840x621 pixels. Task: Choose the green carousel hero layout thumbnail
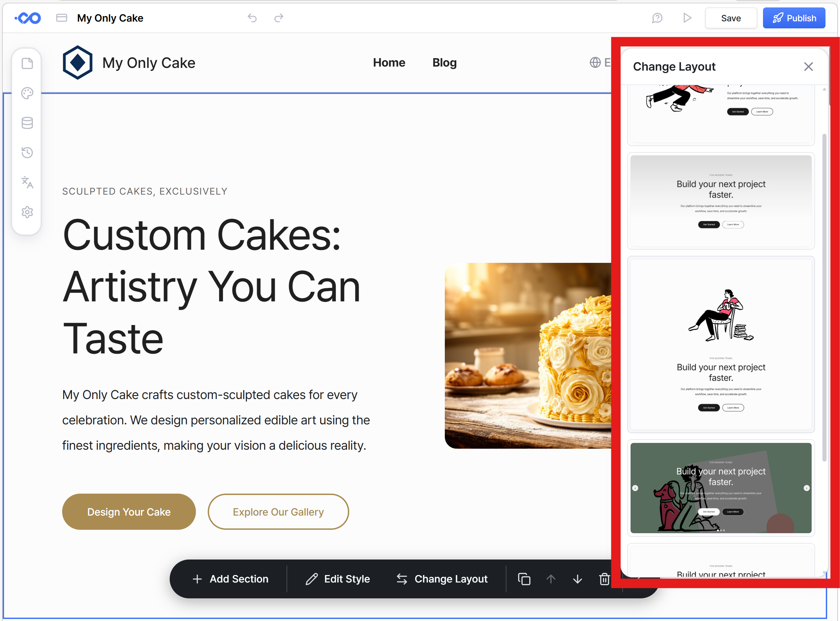pos(720,488)
